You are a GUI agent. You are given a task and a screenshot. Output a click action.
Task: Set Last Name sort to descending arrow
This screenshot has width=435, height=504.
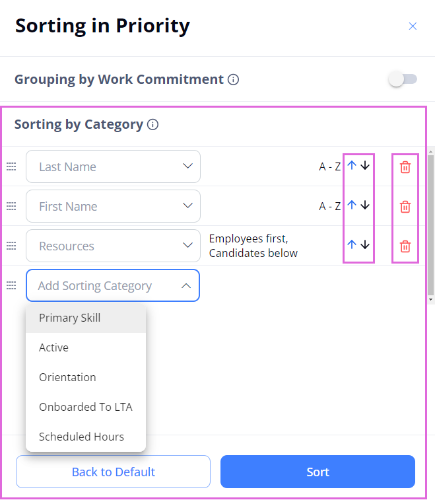tap(365, 166)
